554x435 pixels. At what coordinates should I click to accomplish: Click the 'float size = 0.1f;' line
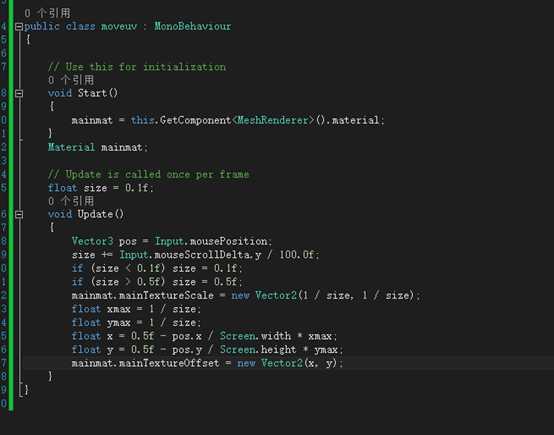point(101,188)
